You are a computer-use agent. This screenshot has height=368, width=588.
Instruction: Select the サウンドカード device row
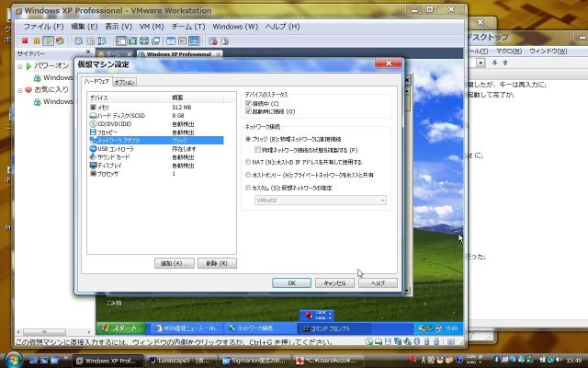(x=155, y=157)
